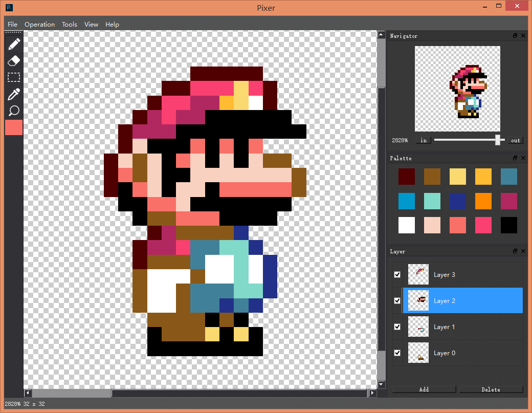Click the toolbar drag grip handle

point(14,32)
